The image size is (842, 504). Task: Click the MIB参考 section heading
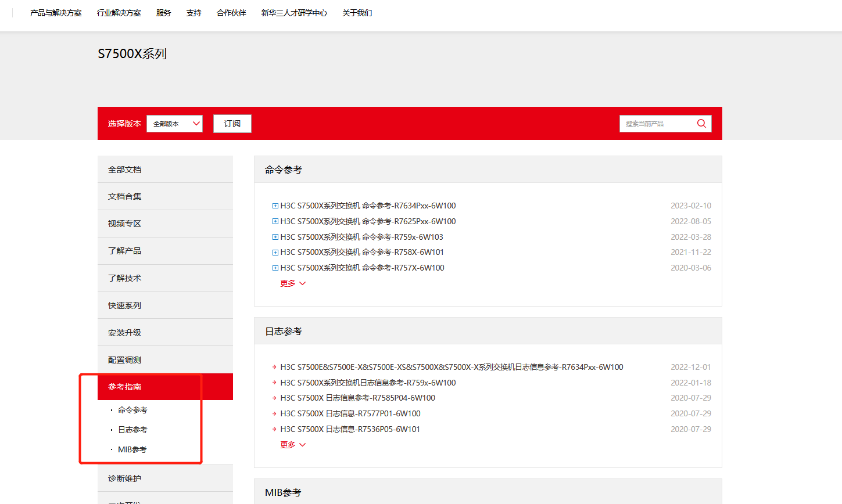pyautogui.click(x=283, y=492)
